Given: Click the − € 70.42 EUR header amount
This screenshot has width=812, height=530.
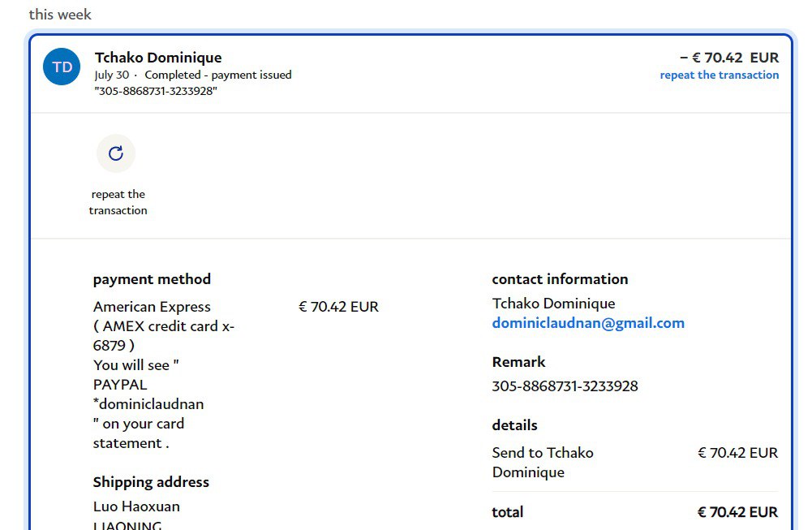Looking at the screenshot, I should [x=728, y=58].
